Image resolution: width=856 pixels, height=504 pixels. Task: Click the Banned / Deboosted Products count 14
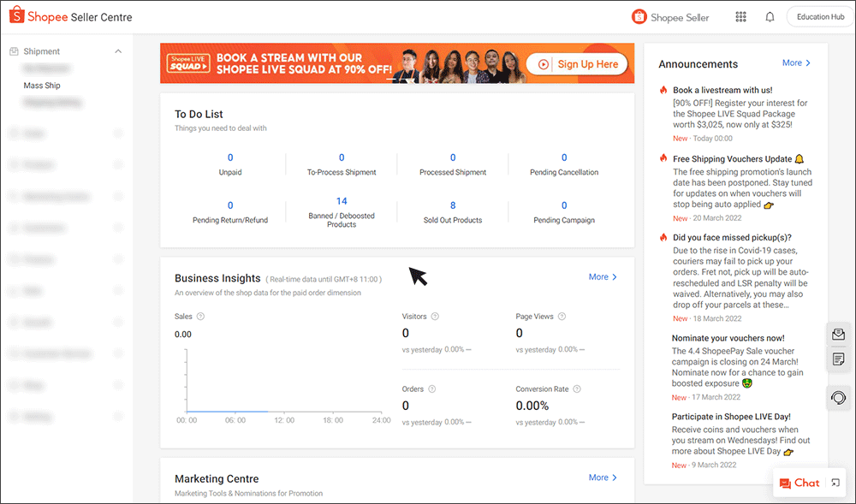(x=341, y=200)
